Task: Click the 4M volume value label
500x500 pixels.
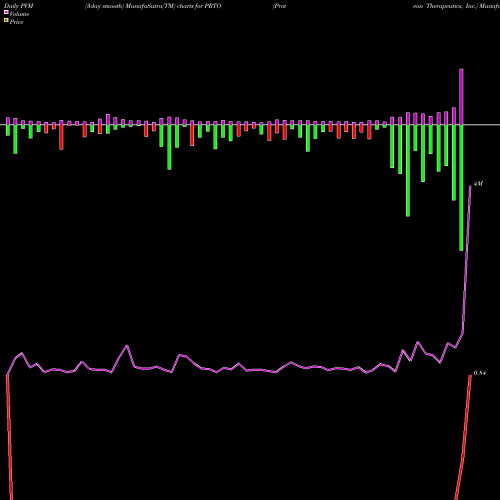Action: (478, 184)
